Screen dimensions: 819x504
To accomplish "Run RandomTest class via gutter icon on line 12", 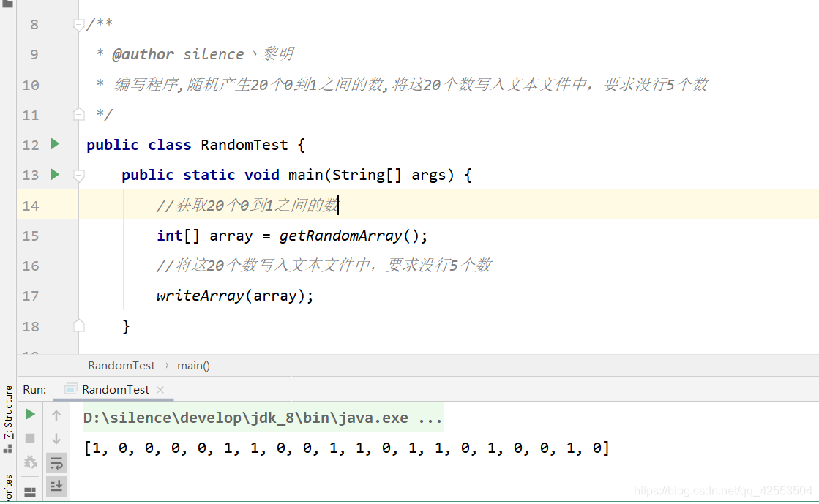I will (54, 144).
